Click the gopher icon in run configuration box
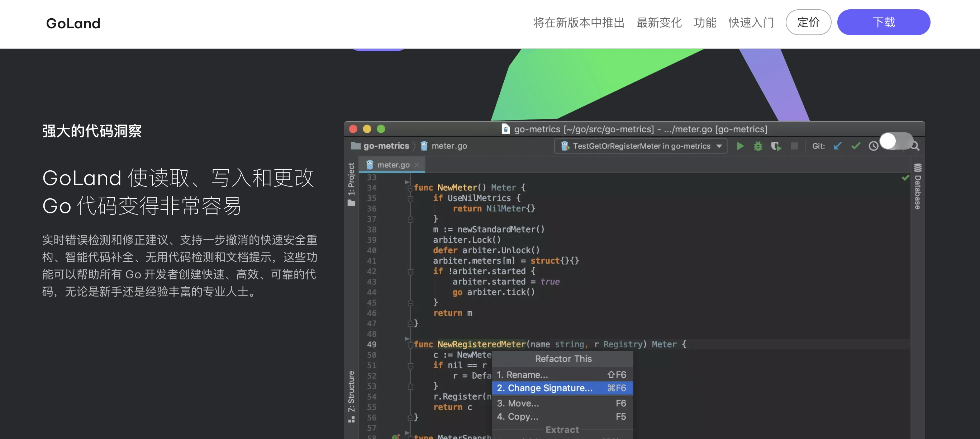 click(x=565, y=146)
